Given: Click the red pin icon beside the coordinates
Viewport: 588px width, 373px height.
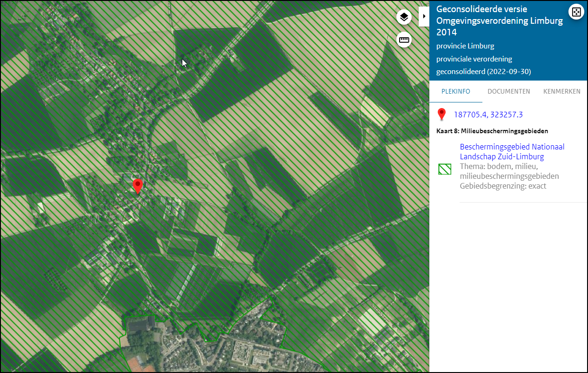Looking at the screenshot, I should pyautogui.click(x=441, y=114).
